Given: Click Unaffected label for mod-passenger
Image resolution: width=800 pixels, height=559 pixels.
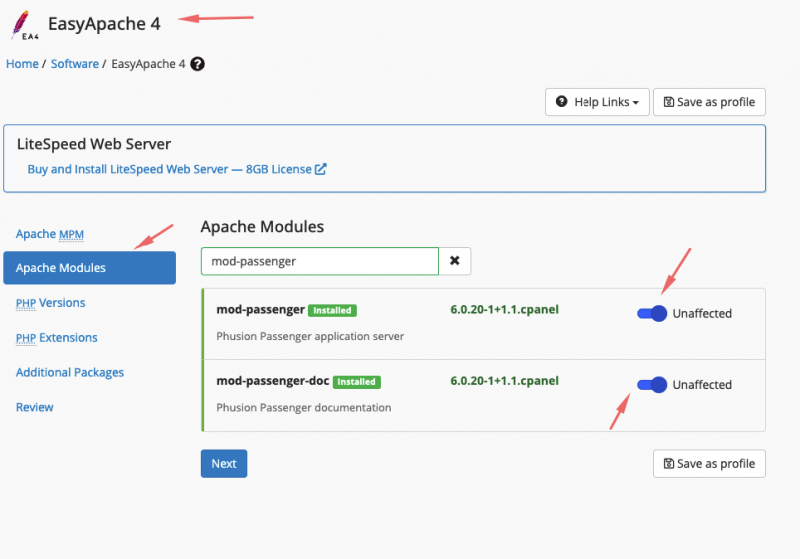Looking at the screenshot, I should [702, 313].
